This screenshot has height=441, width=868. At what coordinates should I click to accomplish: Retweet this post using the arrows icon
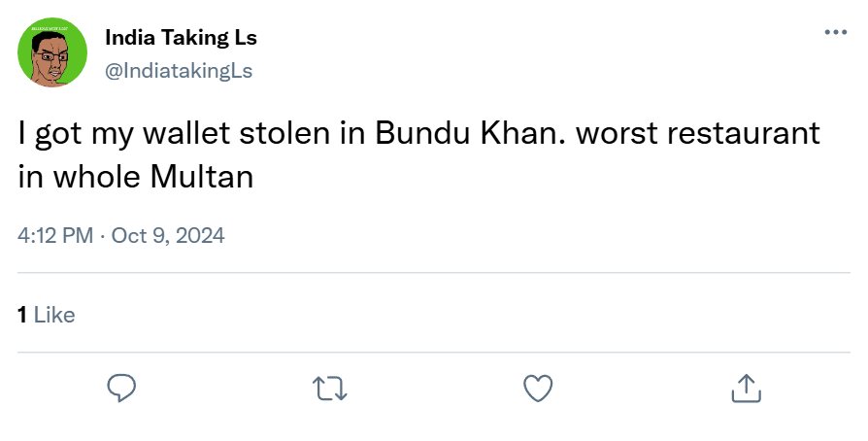coord(331,389)
